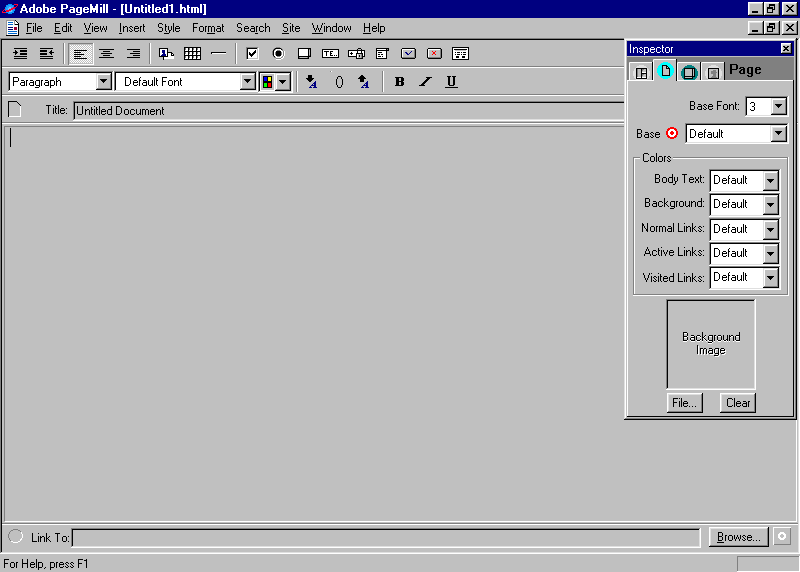Click the Browse... button
800x572 pixels.
coord(738,537)
